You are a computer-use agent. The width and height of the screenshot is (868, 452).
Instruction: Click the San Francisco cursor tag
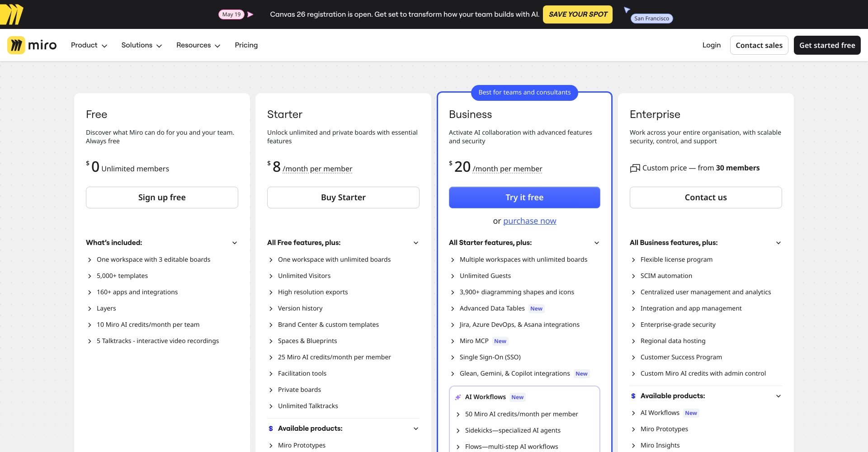pyautogui.click(x=651, y=19)
